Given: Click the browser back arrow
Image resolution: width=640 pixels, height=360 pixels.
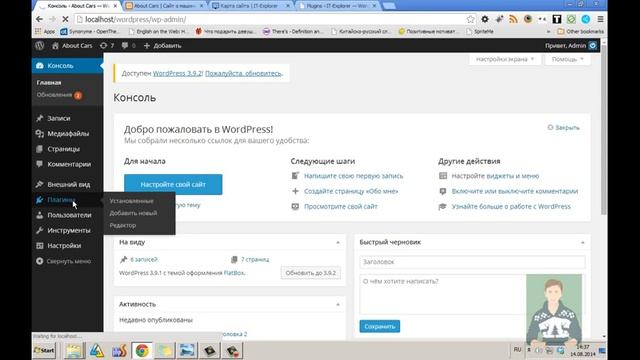Looking at the screenshot, I should 39,19.
